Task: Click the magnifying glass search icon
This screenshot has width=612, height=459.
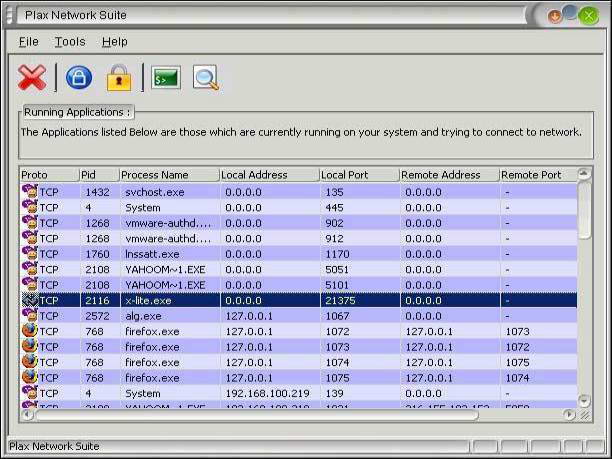Action: pyautogui.click(x=206, y=78)
